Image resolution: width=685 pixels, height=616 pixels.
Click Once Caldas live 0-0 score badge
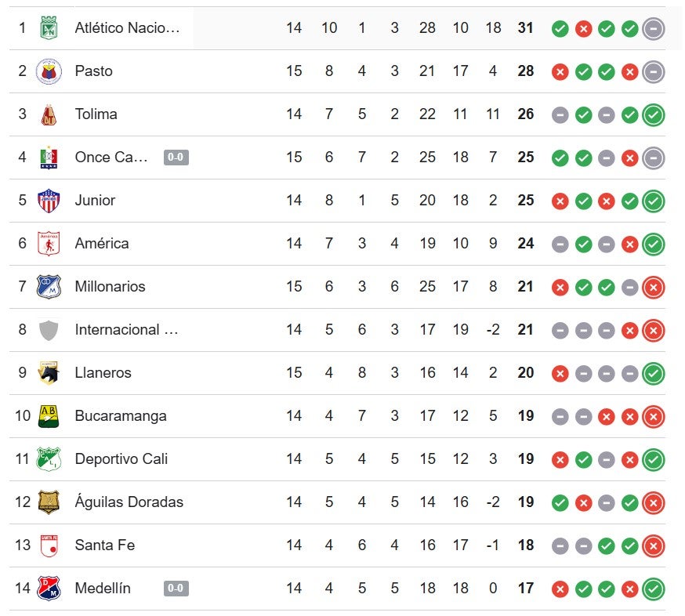[x=176, y=158]
